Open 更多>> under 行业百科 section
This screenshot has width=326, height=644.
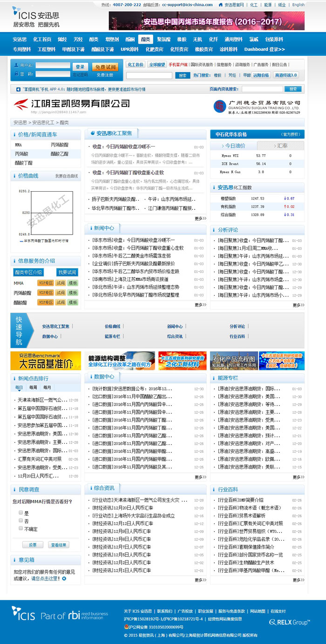[299, 580]
